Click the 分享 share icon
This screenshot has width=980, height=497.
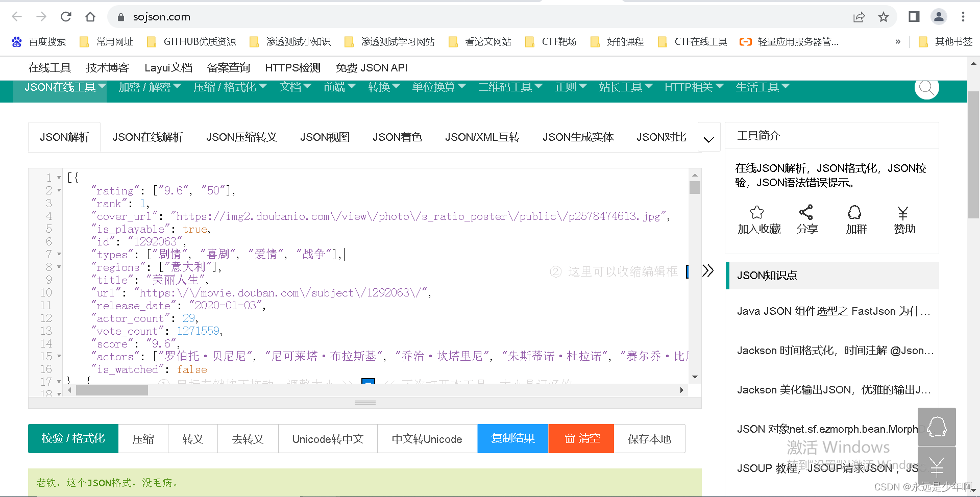[806, 212]
